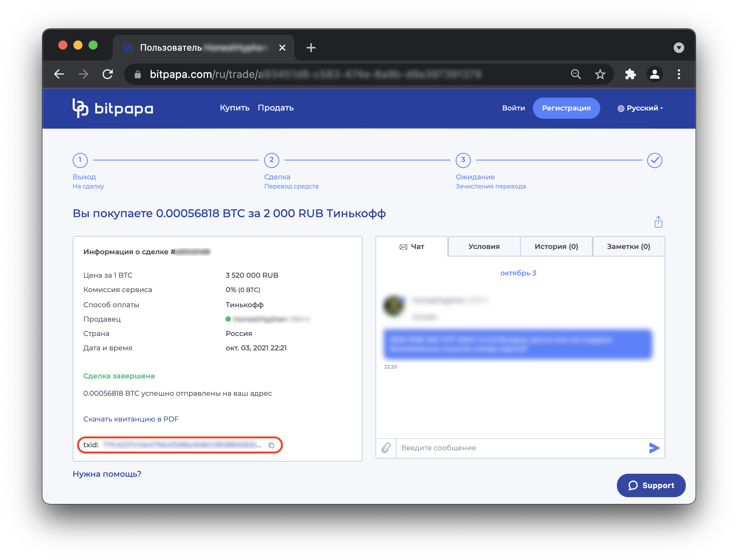Bookmark this page with the star icon

[x=600, y=74]
